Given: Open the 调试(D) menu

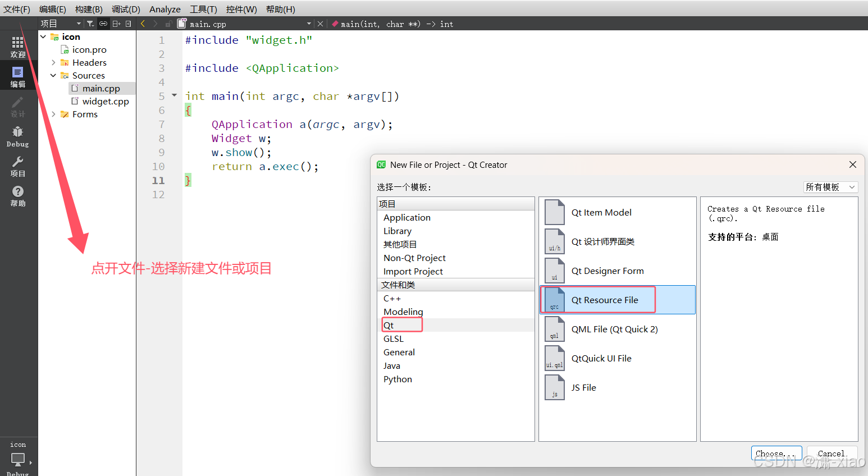Looking at the screenshot, I should tap(126, 9).
